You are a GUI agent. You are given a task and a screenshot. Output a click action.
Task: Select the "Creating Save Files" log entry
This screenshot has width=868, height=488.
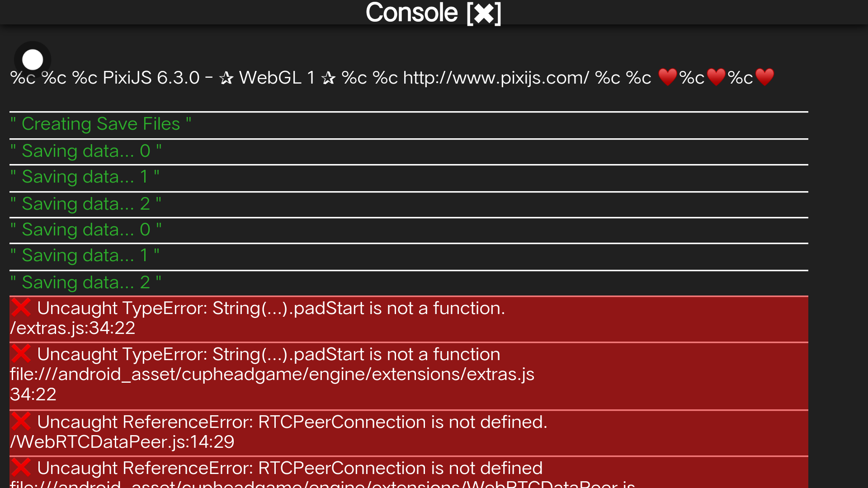[101, 124]
